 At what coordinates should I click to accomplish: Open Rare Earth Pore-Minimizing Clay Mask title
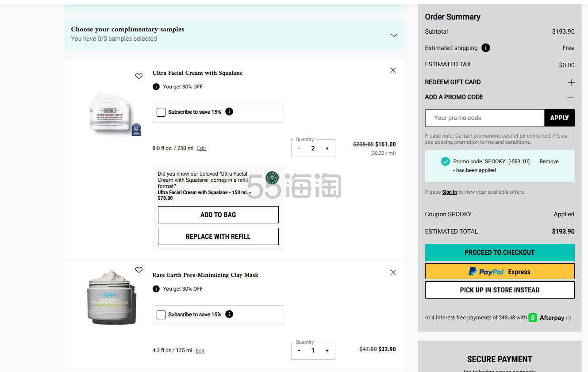click(205, 275)
